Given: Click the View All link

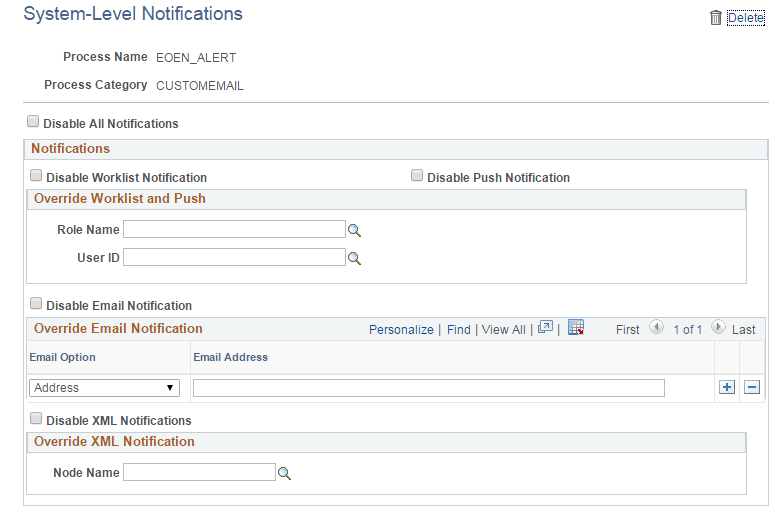Looking at the screenshot, I should point(503,330).
